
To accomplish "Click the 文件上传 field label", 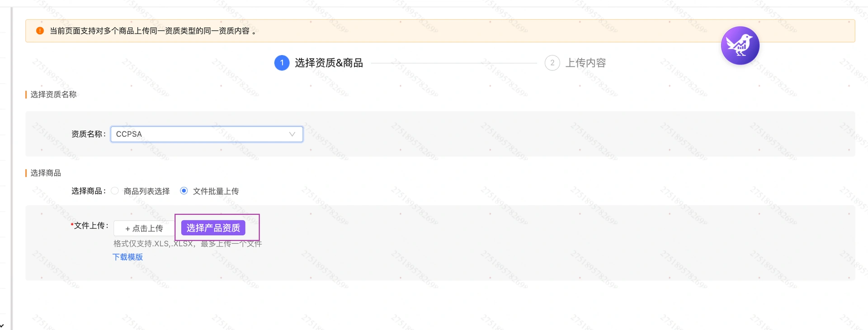I will [x=90, y=225].
